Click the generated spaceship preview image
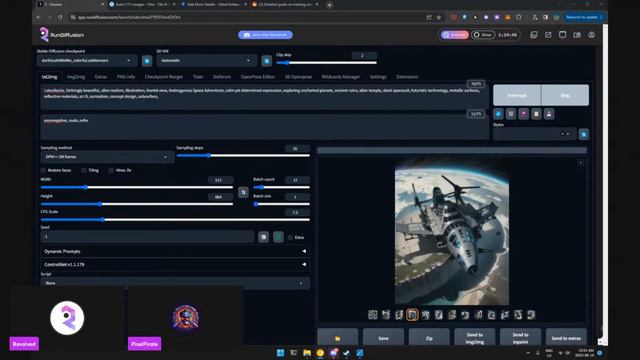 (x=452, y=231)
